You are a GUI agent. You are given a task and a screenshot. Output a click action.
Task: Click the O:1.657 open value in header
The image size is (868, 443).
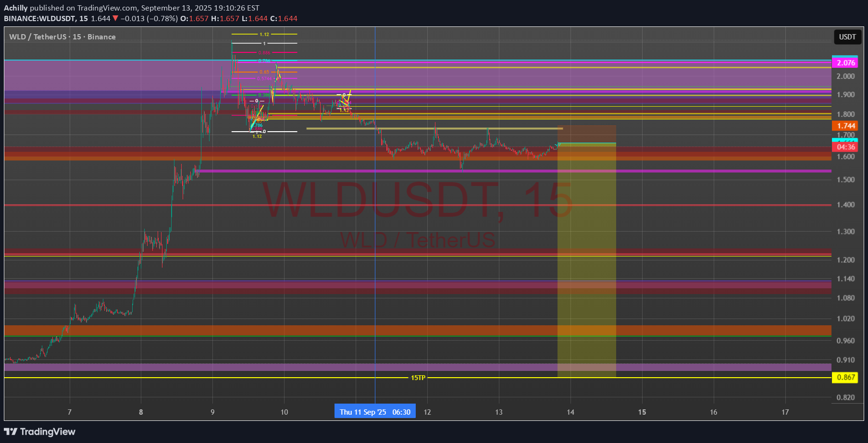coord(194,19)
